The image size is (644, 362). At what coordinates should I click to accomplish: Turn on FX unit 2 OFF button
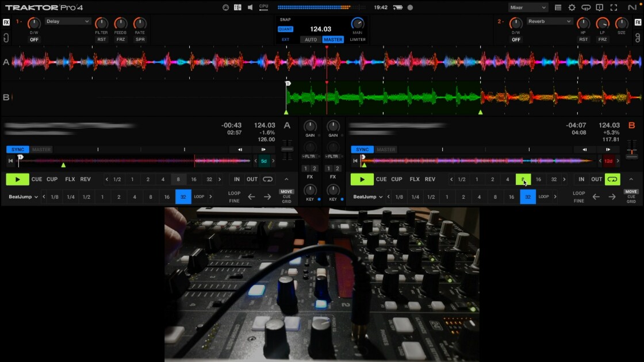(x=516, y=40)
